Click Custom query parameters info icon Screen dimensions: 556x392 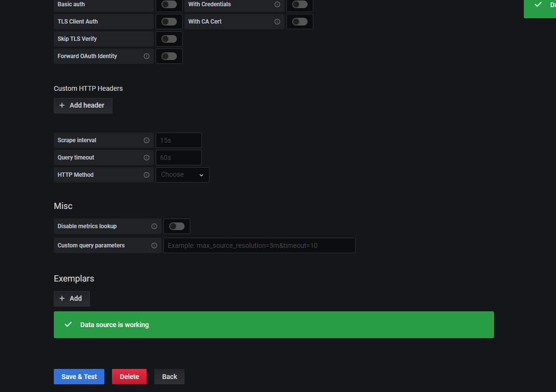(154, 245)
